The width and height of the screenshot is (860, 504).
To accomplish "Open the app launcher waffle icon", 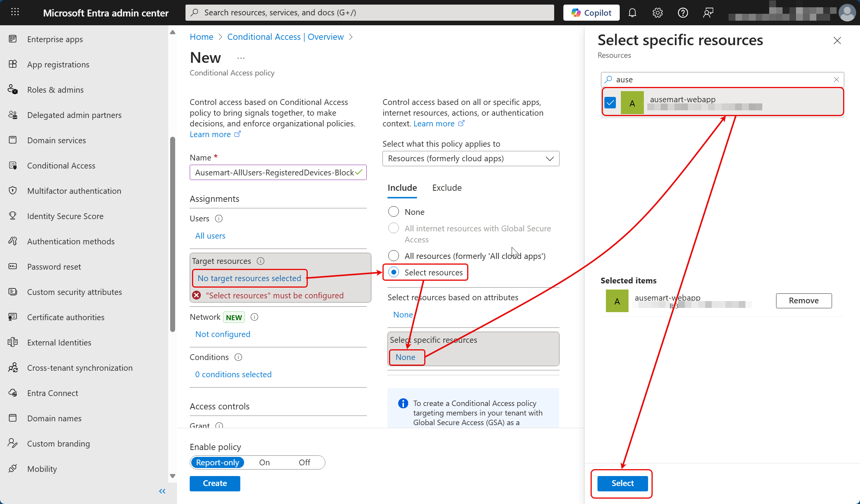I will tap(15, 12).
